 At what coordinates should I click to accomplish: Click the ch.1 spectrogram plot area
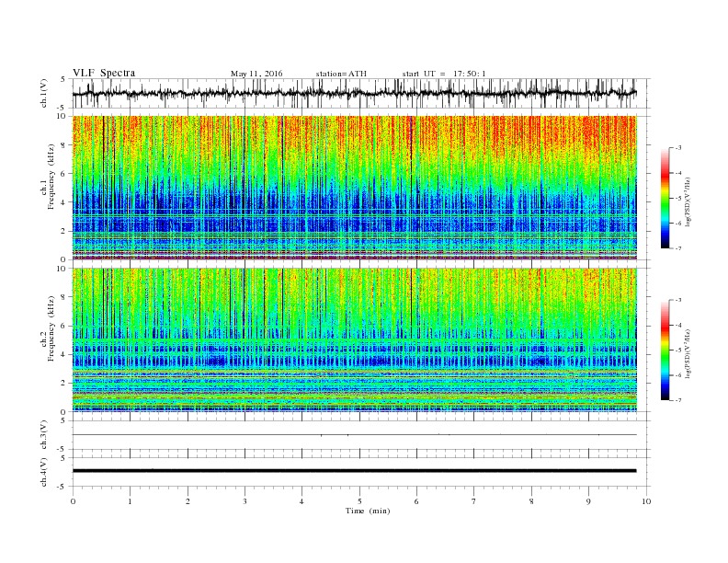pos(355,188)
